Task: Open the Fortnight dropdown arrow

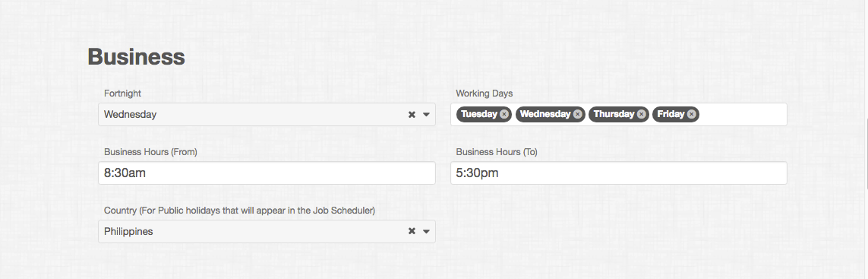Action: click(426, 115)
